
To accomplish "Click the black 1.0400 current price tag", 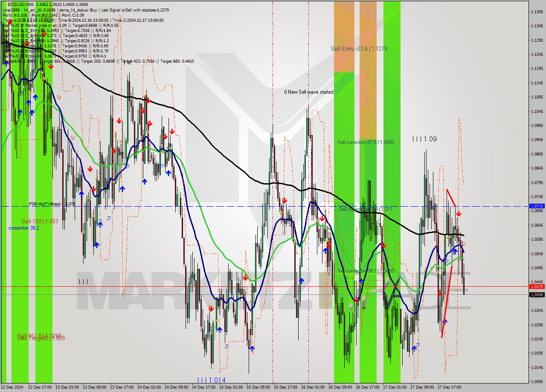I will click(x=537, y=294).
